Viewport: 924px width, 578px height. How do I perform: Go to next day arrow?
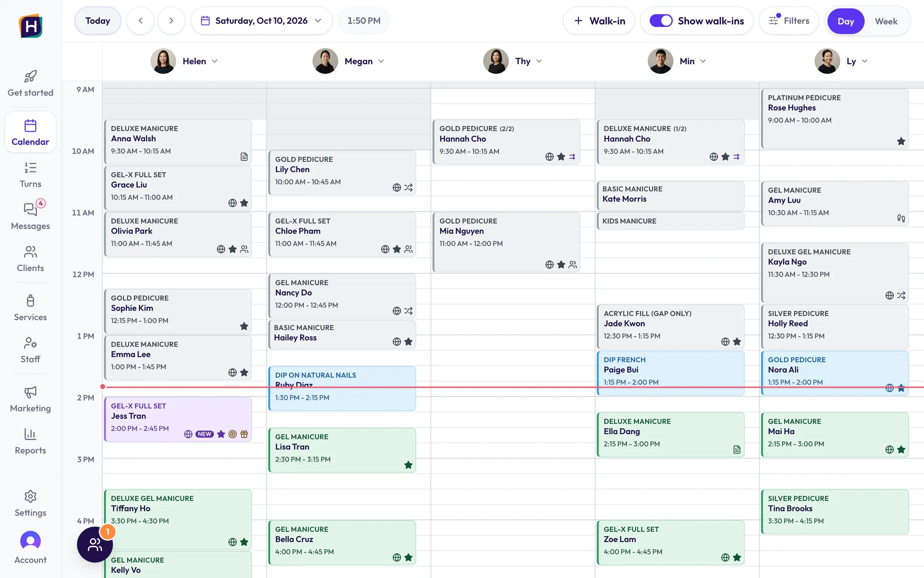pyautogui.click(x=171, y=21)
